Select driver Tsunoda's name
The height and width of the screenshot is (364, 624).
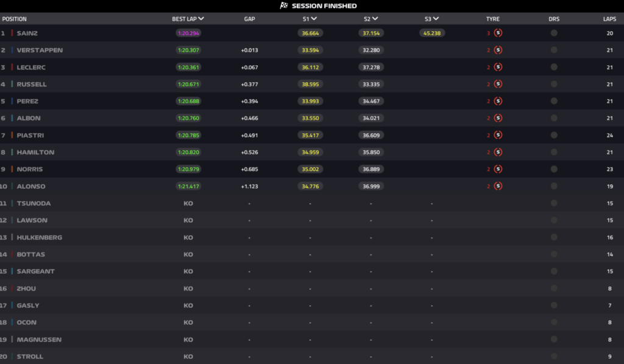click(x=34, y=203)
